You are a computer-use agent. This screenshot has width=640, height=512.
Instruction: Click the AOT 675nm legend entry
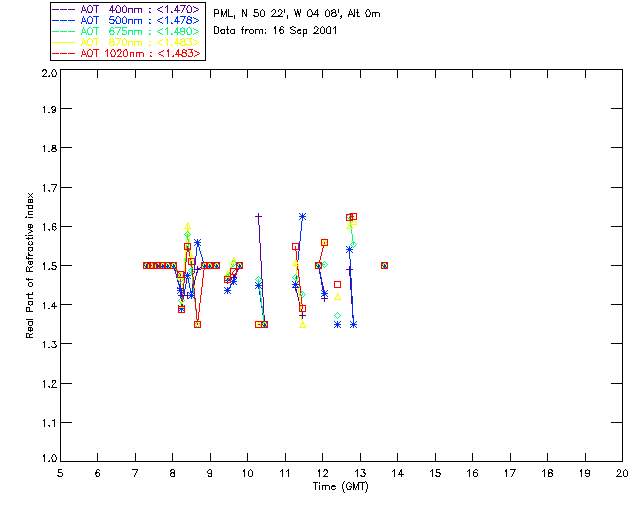click(x=127, y=31)
